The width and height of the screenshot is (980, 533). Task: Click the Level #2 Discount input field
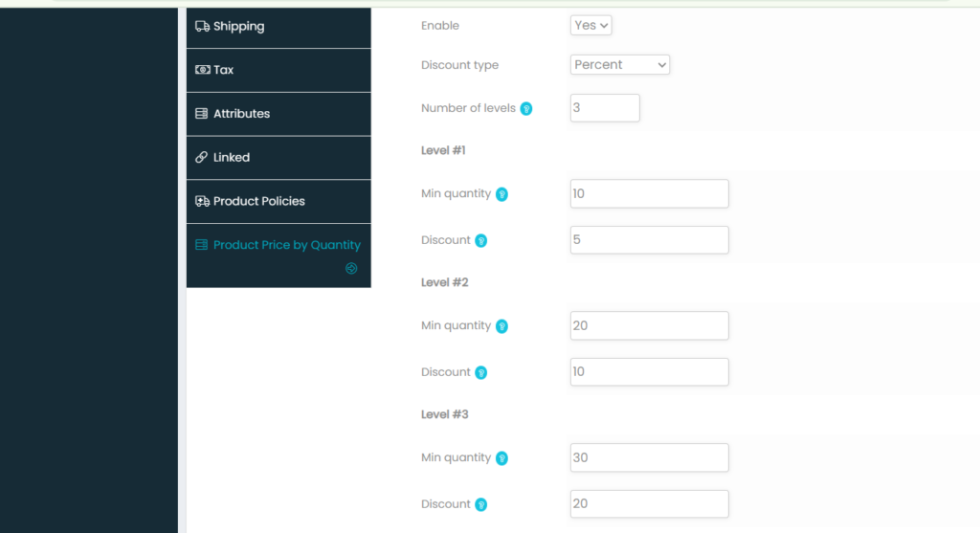coord(649,372)
